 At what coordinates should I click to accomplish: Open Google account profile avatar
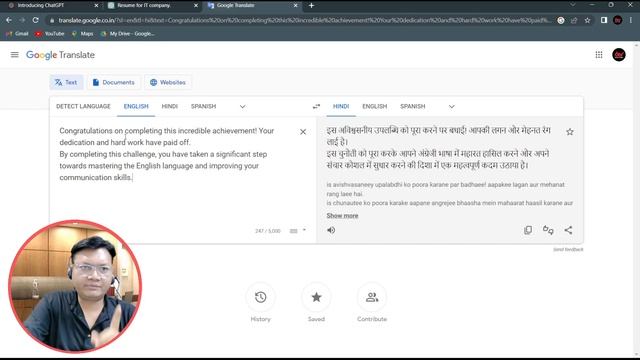tap(619, 55)
